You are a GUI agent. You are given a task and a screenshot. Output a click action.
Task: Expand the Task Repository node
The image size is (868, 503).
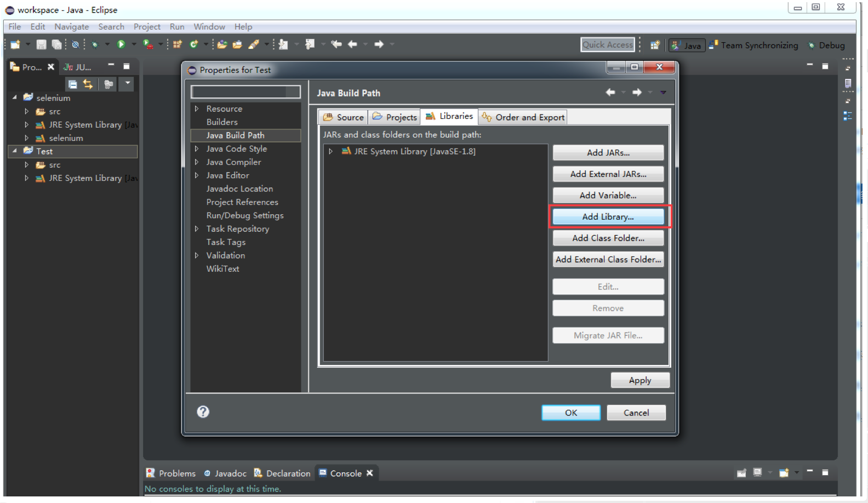[197, 229]
